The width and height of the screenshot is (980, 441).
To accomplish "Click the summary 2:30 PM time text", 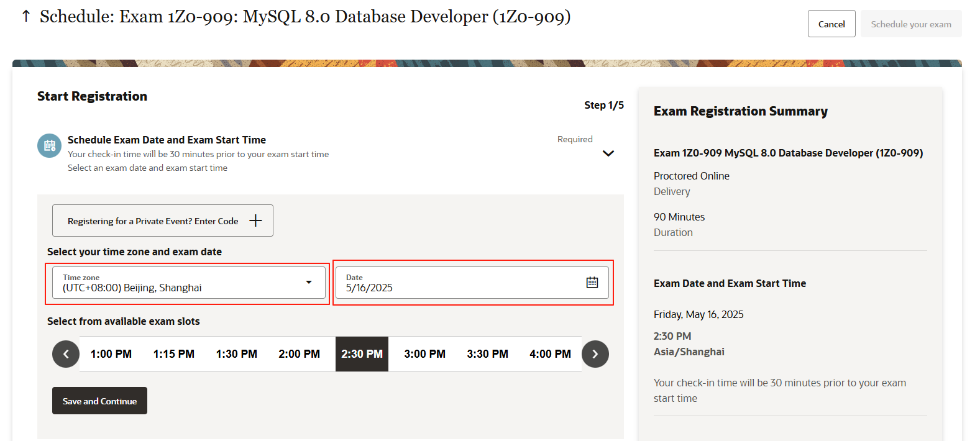I will 672,336.
